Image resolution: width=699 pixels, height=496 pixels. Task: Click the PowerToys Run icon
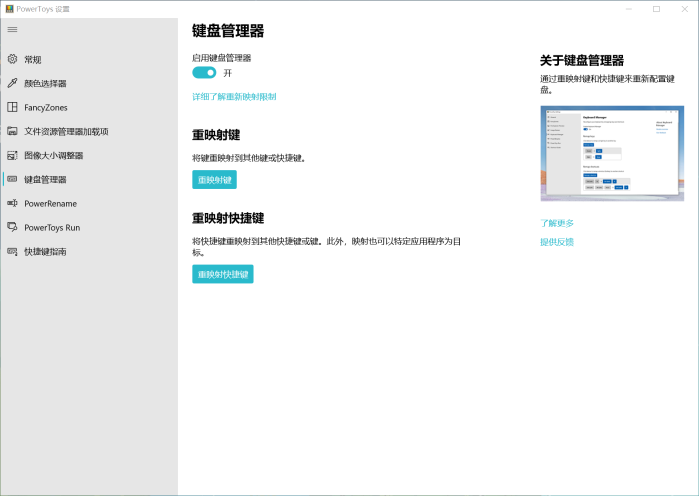point(12,227)
